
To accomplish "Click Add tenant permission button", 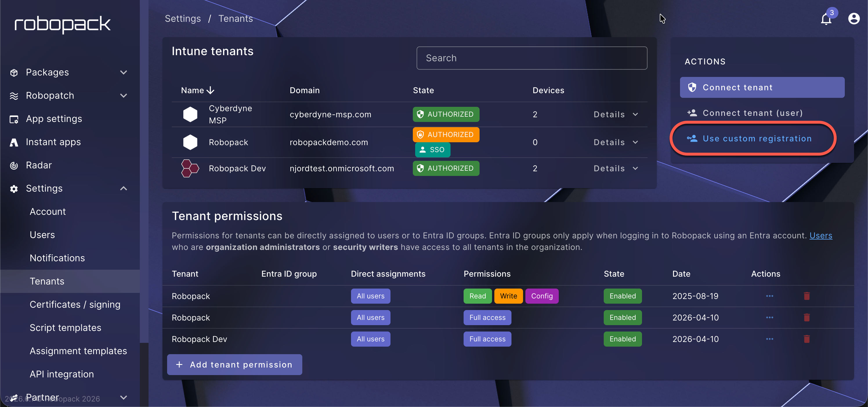I will click(x=234, y=365).
